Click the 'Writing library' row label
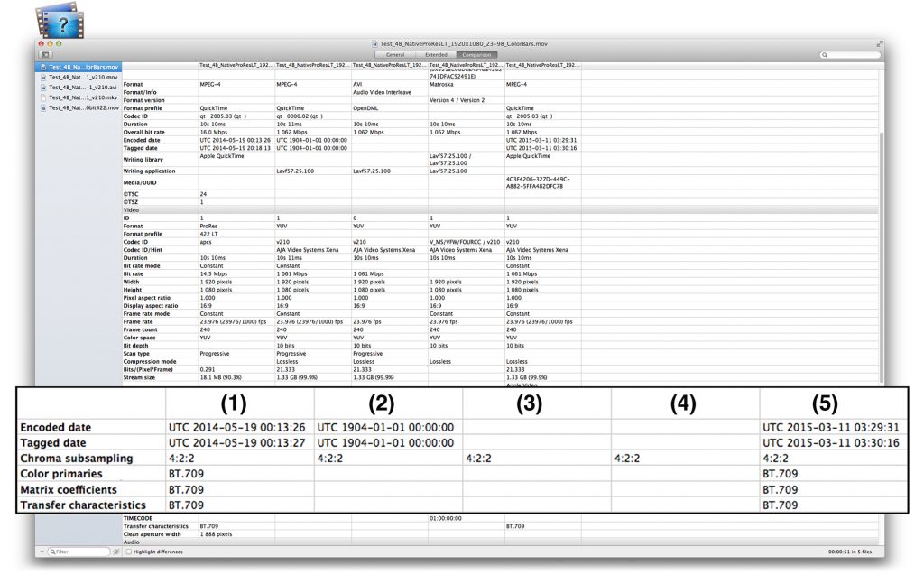Image resolution: width=924 pixels, height=584 pixels. [x=143, y=160]
